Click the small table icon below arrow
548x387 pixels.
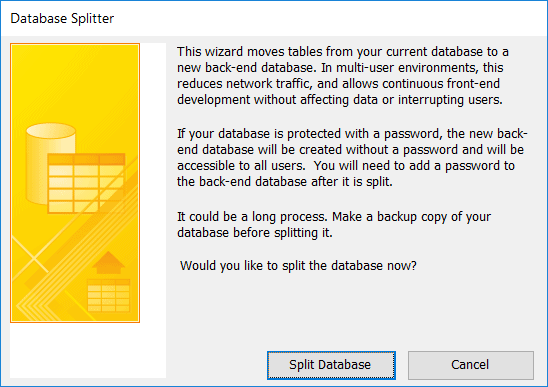click(108, 295)
